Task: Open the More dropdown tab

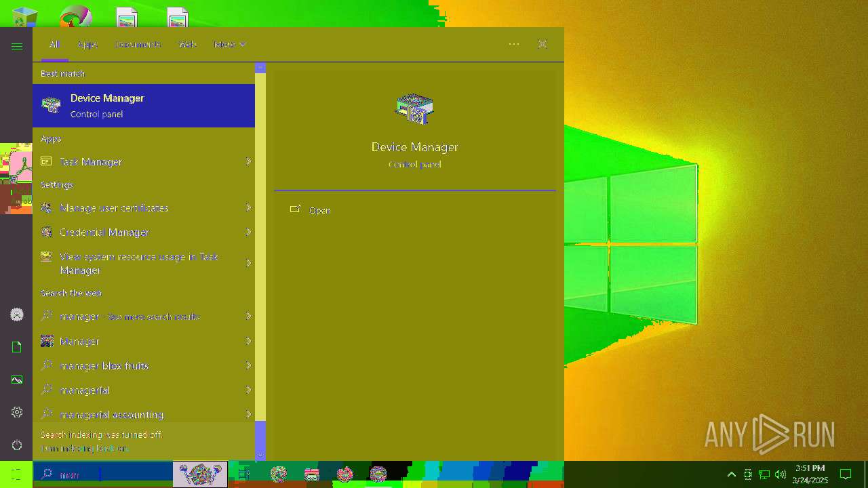Action: [230, 44]
